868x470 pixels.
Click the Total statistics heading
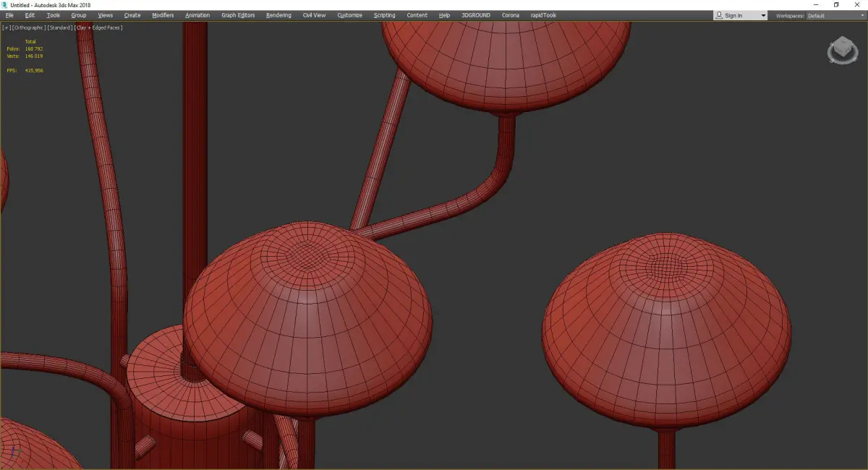(30, 41)
